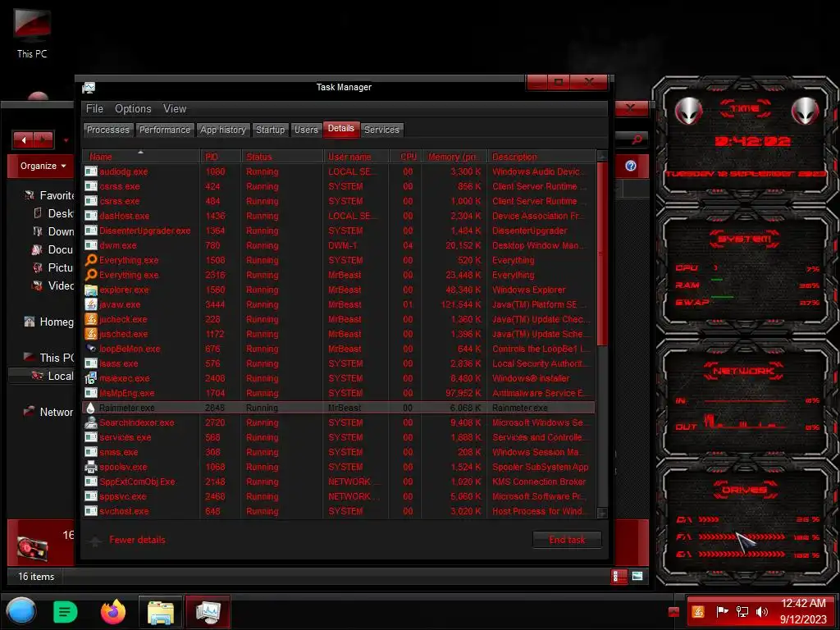The height and width of the screenshot is (630, 840).
Task: Click the End task button
Action: (x=567, y=540)
